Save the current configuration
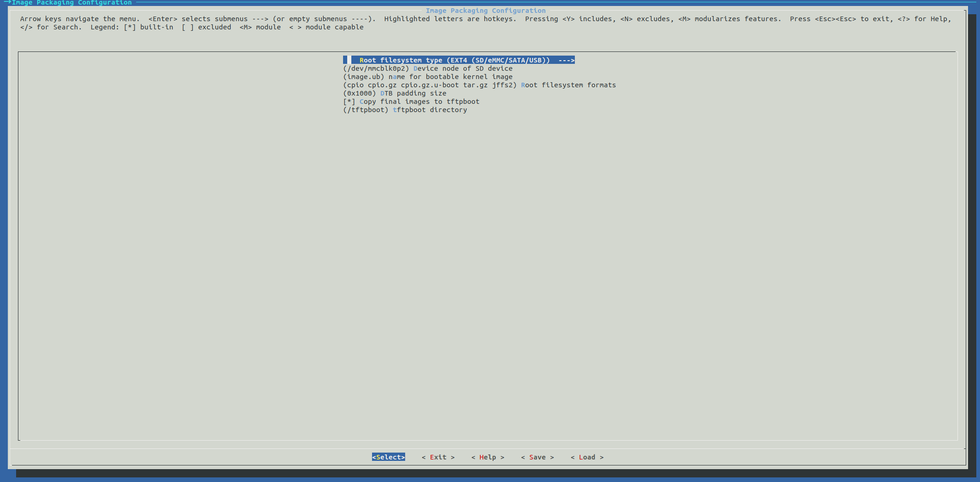This screenshot has height=482, width=980. pos(537,457)
